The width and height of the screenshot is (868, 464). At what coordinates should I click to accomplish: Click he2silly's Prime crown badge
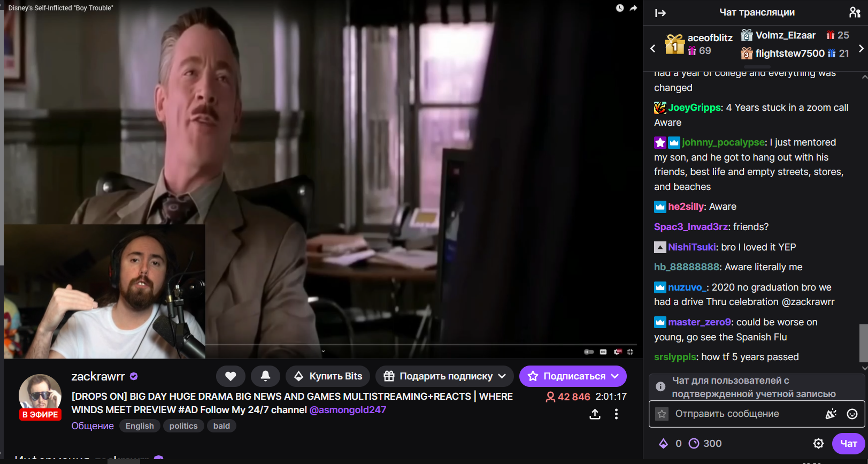pos(660,207)
